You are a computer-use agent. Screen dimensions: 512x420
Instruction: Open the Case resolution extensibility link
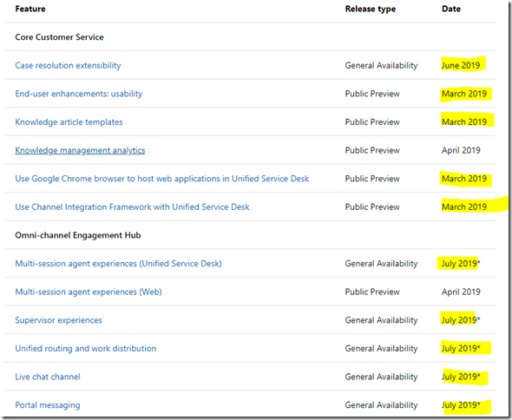tap(68, 65)
